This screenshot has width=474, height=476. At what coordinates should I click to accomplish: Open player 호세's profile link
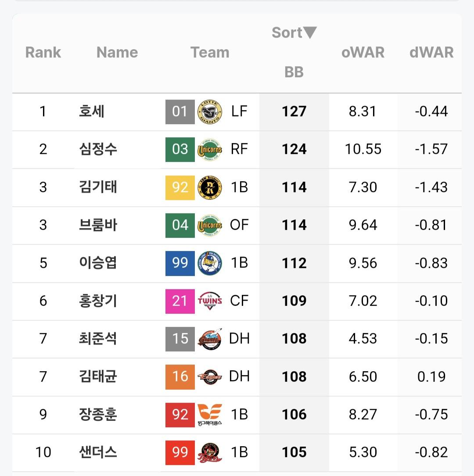(92, 111)
